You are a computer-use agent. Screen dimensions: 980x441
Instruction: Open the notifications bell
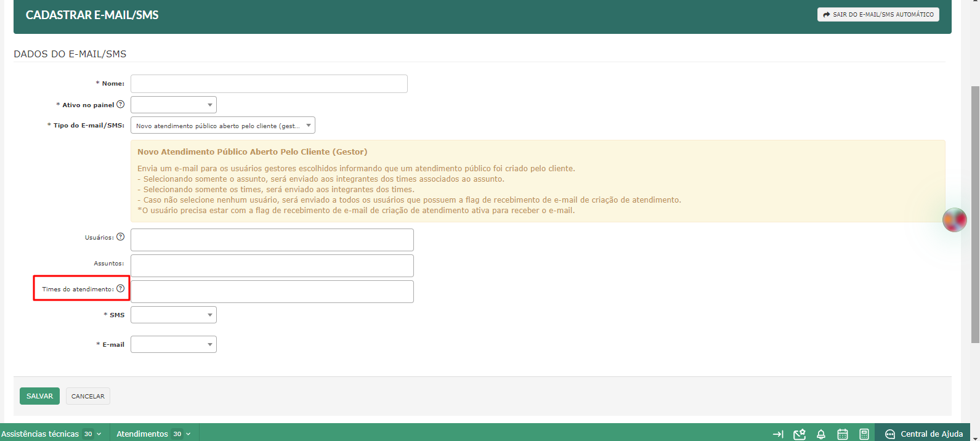pos(821,434)
